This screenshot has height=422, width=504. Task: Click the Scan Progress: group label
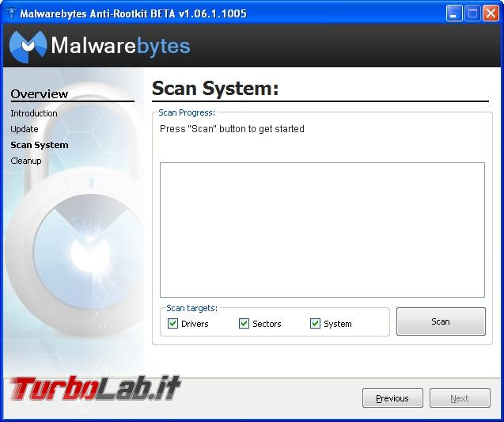187,112
